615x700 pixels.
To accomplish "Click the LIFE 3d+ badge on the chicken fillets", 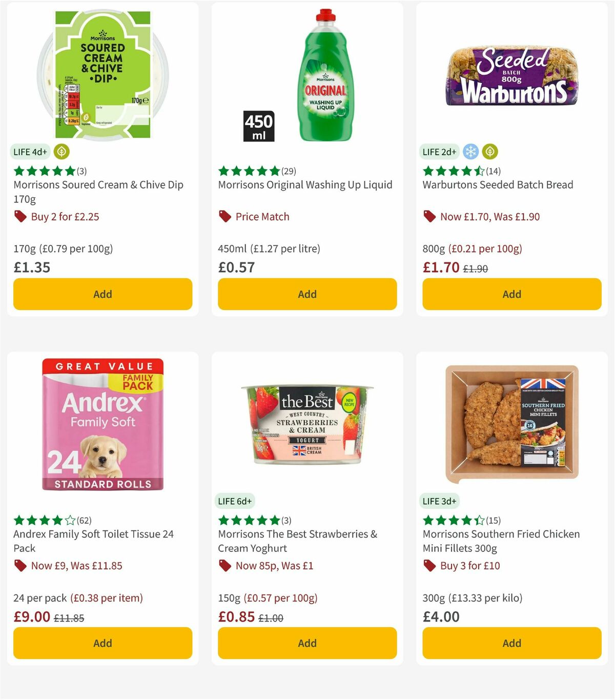I will point(439,501).
